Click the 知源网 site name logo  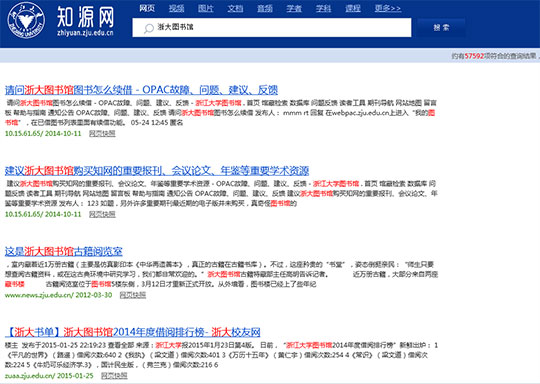[x=85, y=20]
